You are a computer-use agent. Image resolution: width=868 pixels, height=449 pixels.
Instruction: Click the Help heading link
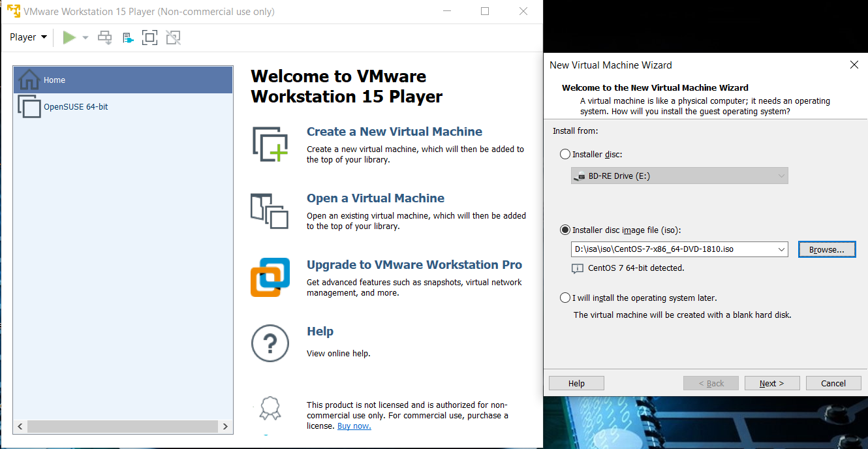[320, 332]
